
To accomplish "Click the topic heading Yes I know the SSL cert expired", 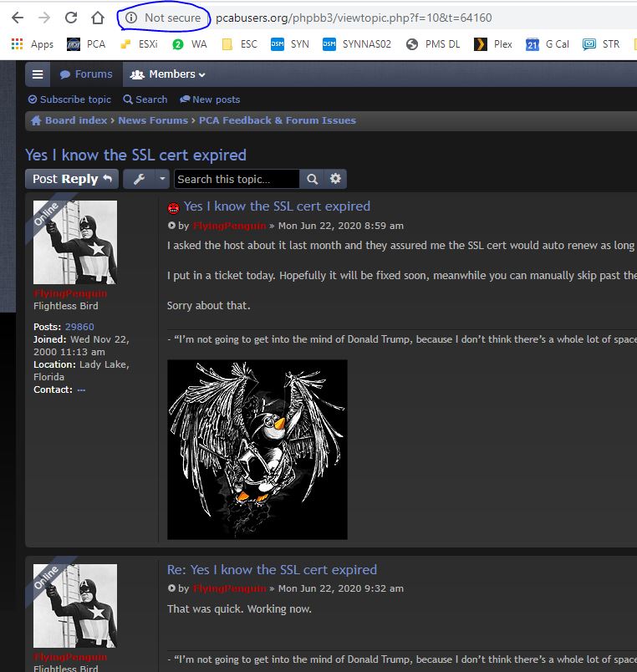I will click(136, 155).
